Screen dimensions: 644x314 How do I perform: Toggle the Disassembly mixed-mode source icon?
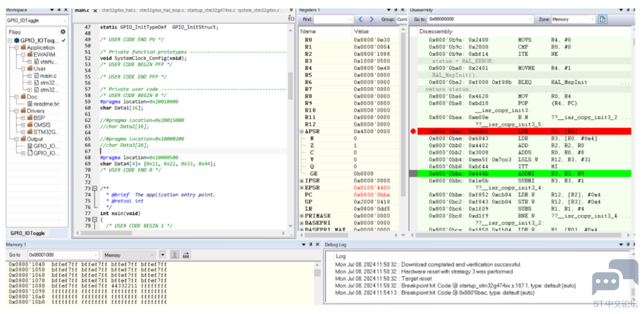click(602, 19)
